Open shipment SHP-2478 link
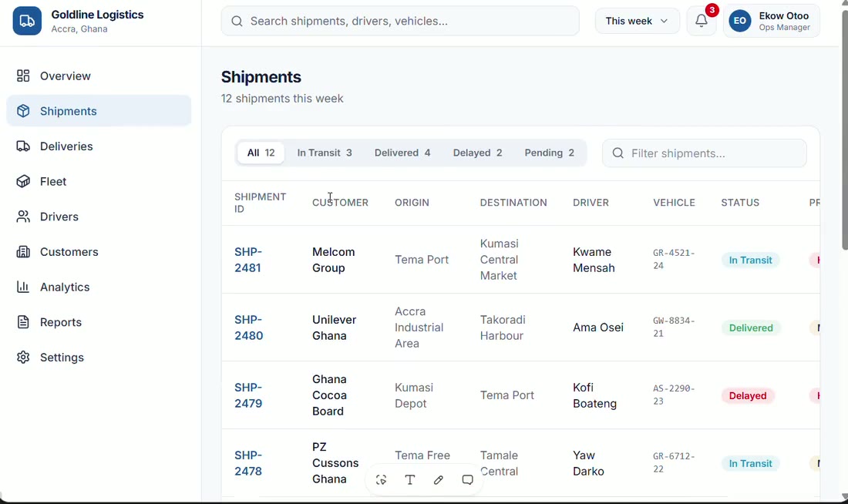848x504 pixels. pos(248,463)
